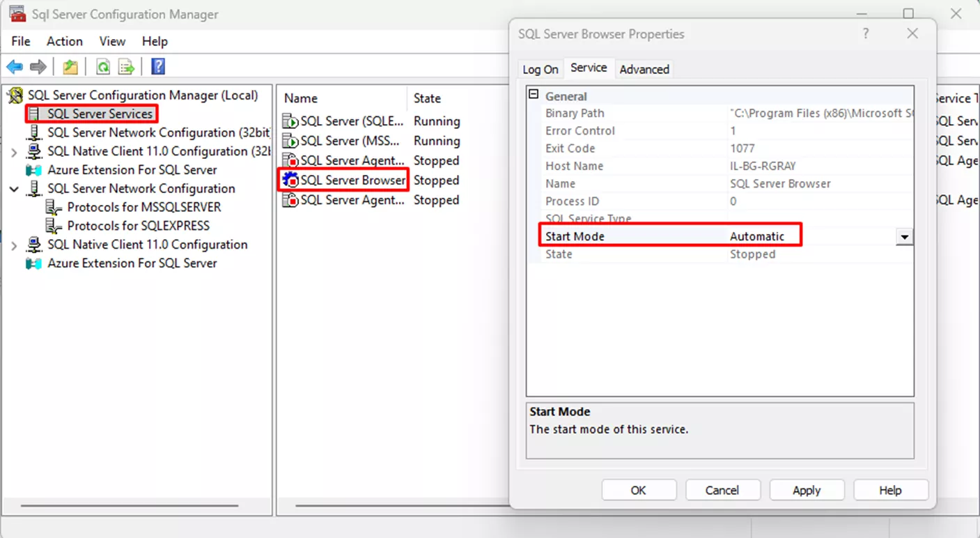This screenshot has height=538, width=980.
Task: Select SQL Server Configuration Manager (Local) root
Action: pos(143,95)
